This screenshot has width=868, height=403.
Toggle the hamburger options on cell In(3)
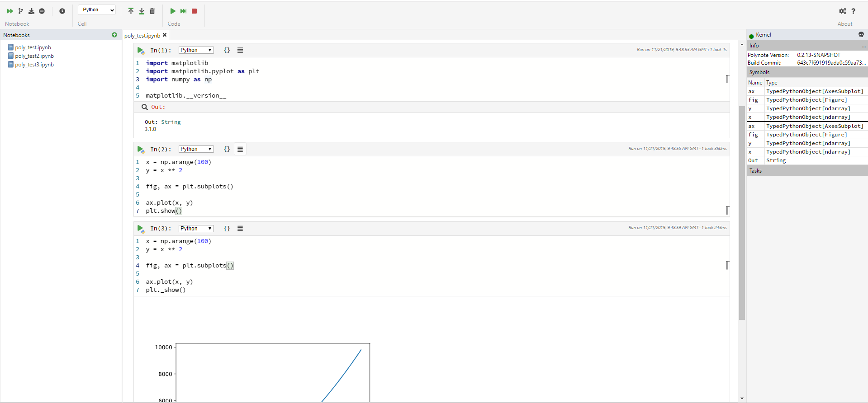tap(240, 228)
